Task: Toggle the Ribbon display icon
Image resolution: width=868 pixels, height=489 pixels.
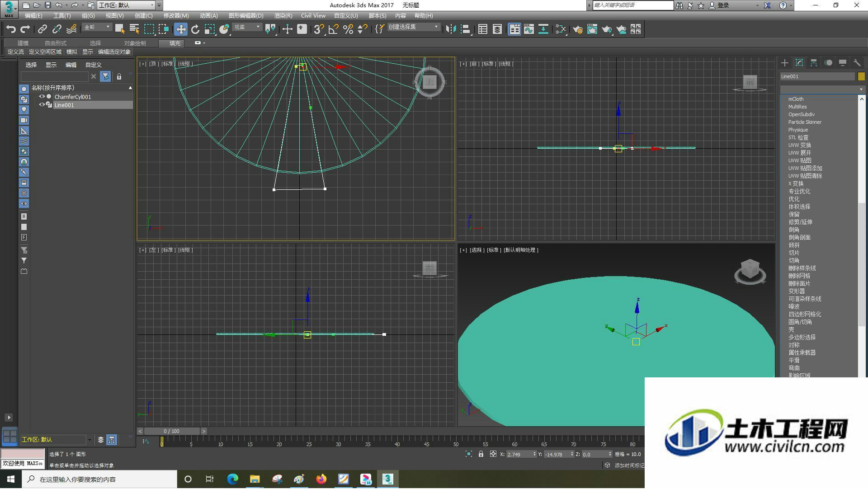Action: click(514, 29)
